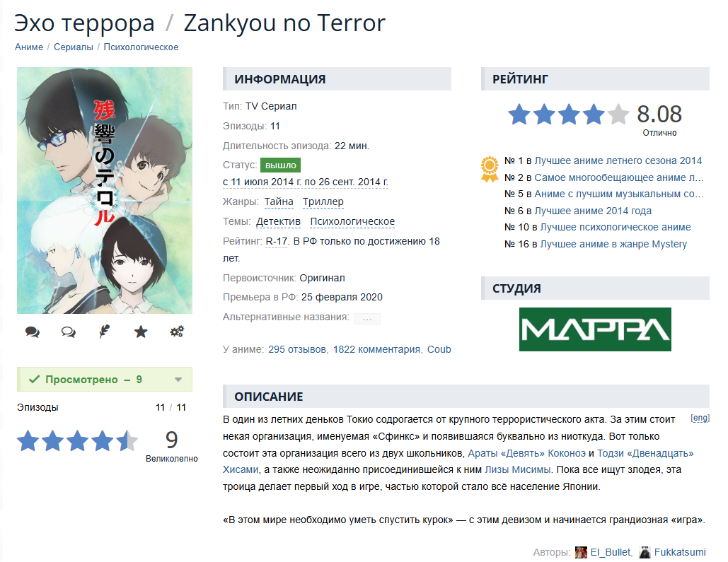
Task: Click the MAPPA studio logo
Action: point(595,329)
